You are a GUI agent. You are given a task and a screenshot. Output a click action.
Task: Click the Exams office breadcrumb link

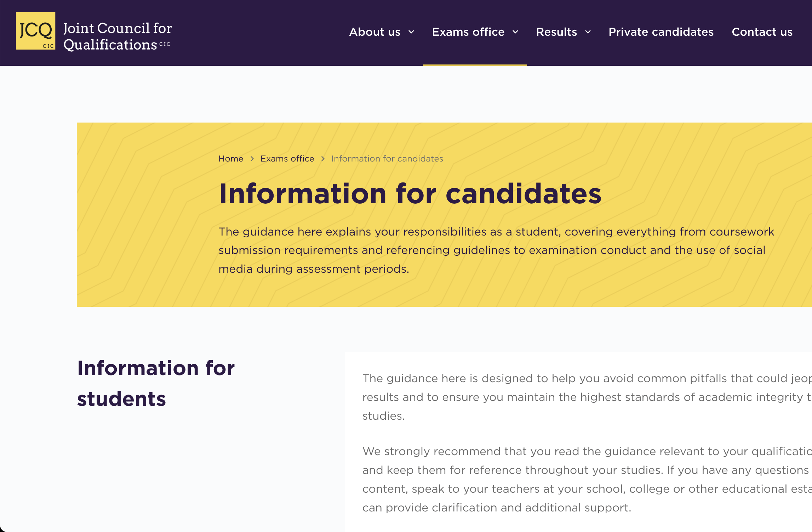coord(287,159)
